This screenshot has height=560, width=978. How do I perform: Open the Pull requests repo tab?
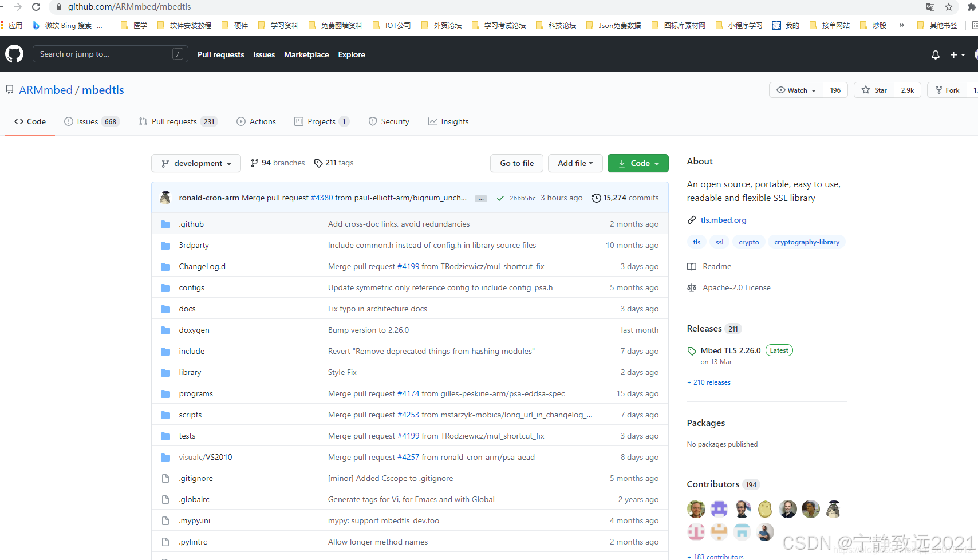[x=178, y=121]
